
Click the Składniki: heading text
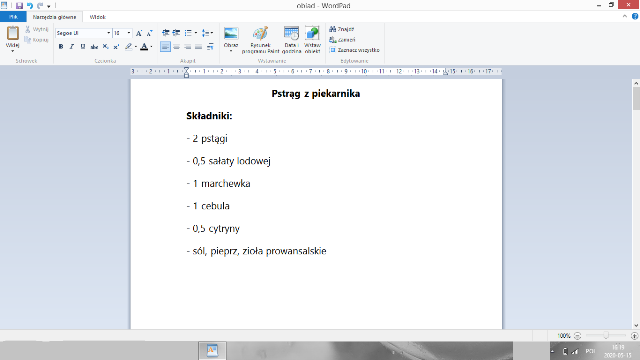point(209,116)
